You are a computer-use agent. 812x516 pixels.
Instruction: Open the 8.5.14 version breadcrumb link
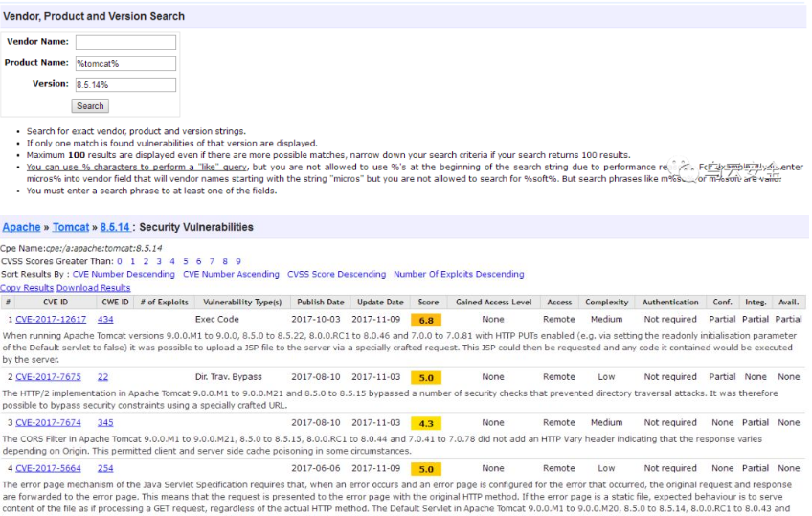[x=115, y=227]
